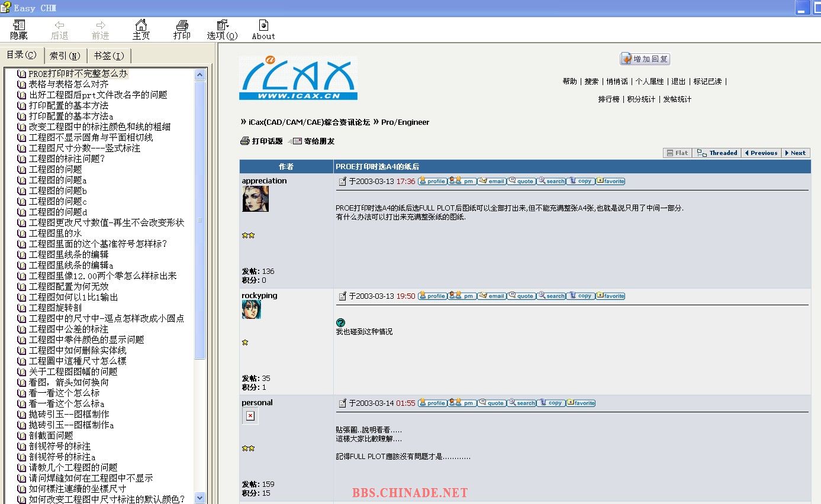
Task: Open the iCAX logo banner
Action: tap(298, 78)
